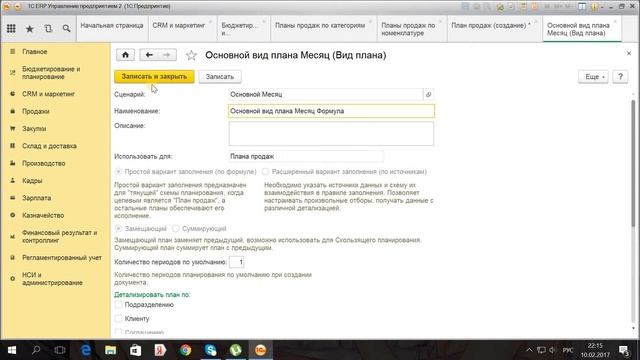Click the Сценарий field Основной Месяц
Screen dimensions: 640x360
point(325,94)
